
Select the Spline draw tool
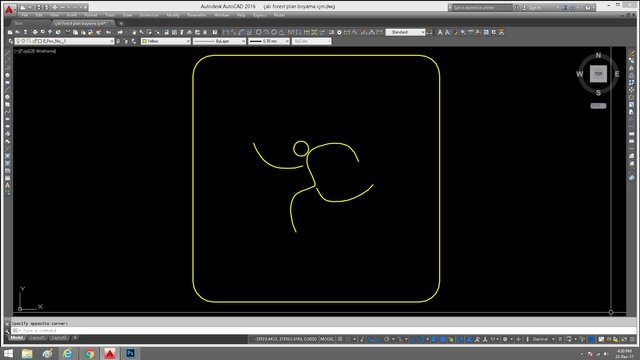click(7, 112)
